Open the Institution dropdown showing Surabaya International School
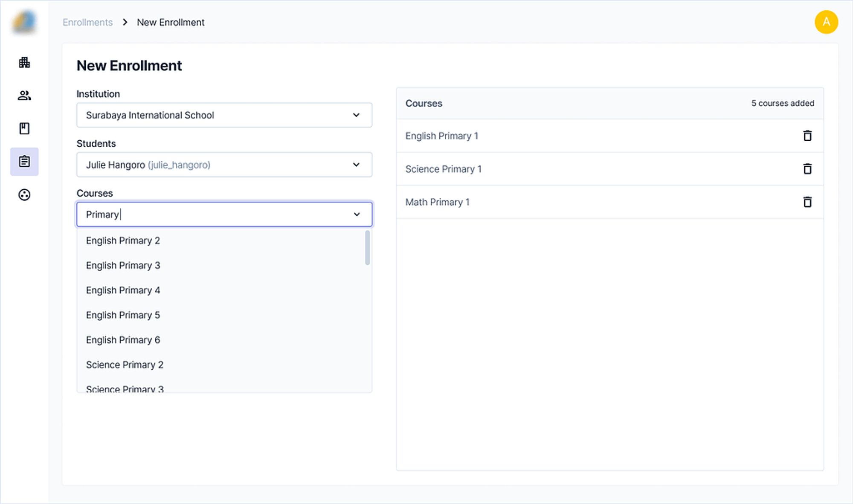This screenshot has height=504, width=853. [x=224, y=115]
